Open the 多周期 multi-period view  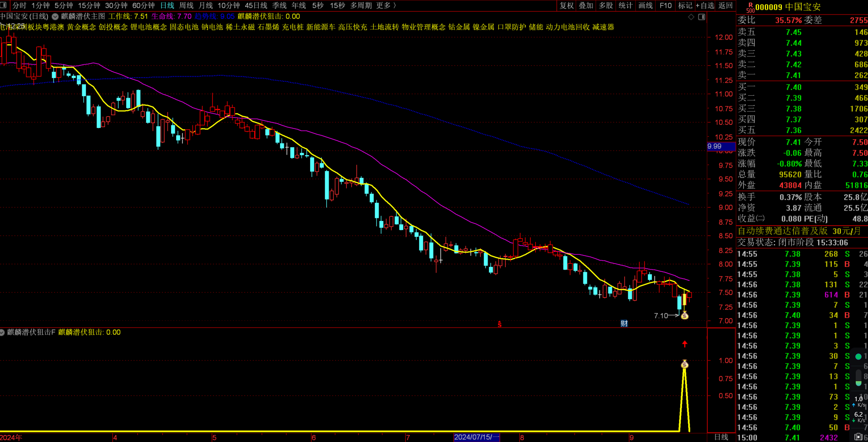pyautogui.click(x=361, y=5)
